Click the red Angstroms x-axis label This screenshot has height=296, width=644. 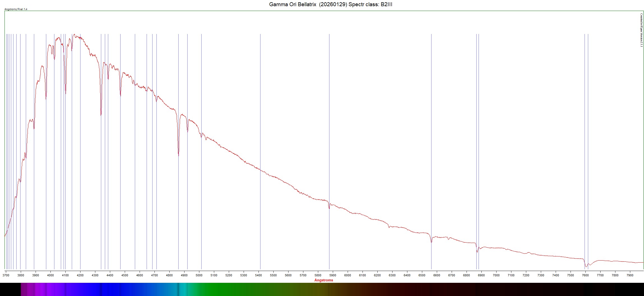[324, 280]
